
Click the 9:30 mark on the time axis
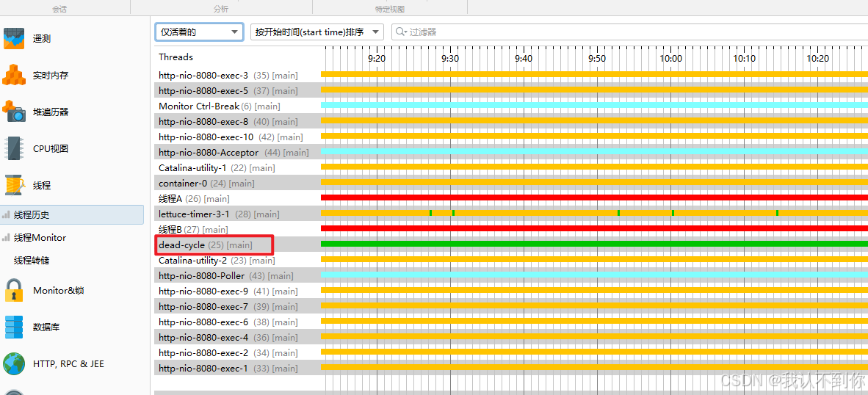pyautogui.click(x=451, y=58)
